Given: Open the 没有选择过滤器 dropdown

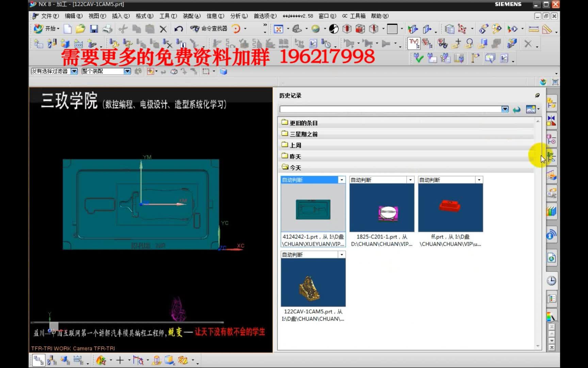Looking at the screenshot, I should click(74, 71).
